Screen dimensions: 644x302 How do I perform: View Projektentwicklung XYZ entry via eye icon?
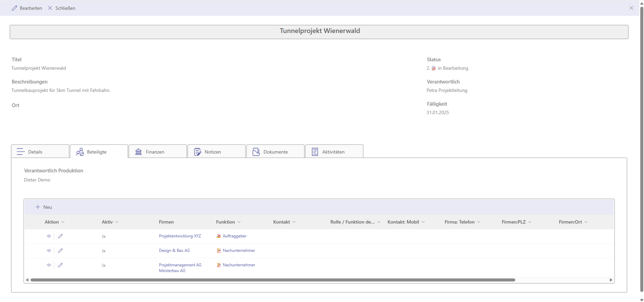[49, 236]
